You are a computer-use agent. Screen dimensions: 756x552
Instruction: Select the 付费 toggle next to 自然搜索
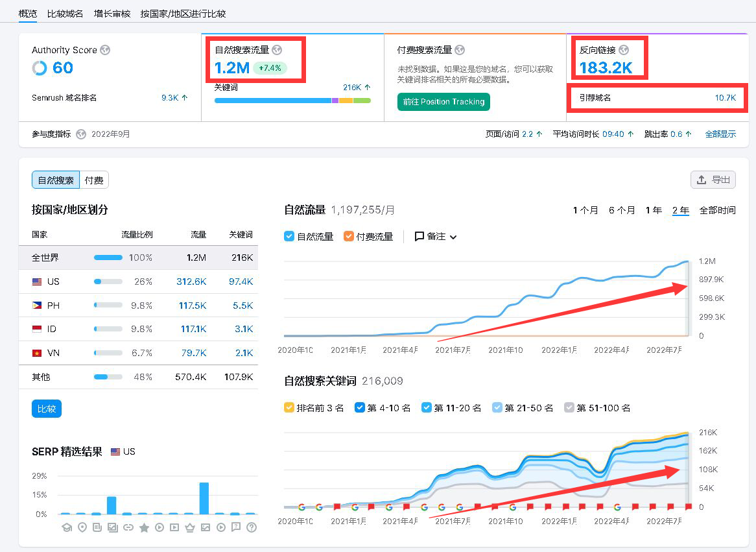coord(94,180)
